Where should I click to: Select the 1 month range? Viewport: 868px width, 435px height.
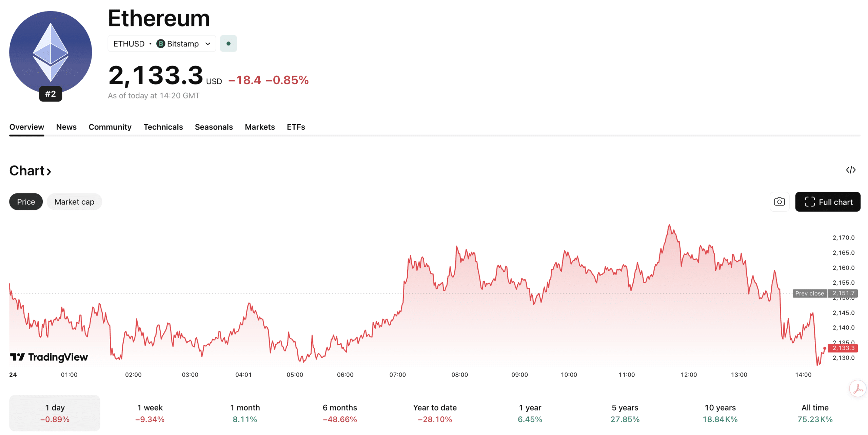(x=245, y=413)
